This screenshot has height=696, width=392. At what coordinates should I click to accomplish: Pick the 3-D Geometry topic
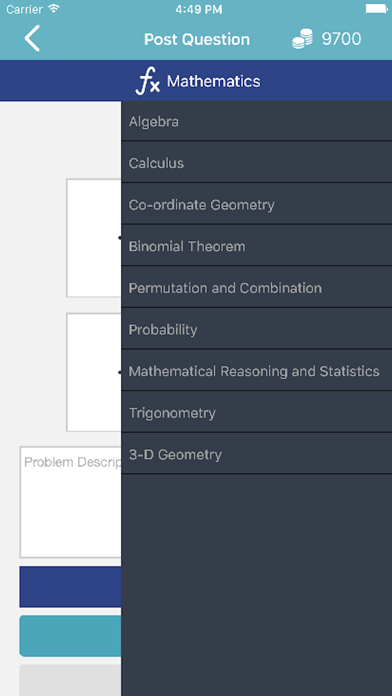257,455
